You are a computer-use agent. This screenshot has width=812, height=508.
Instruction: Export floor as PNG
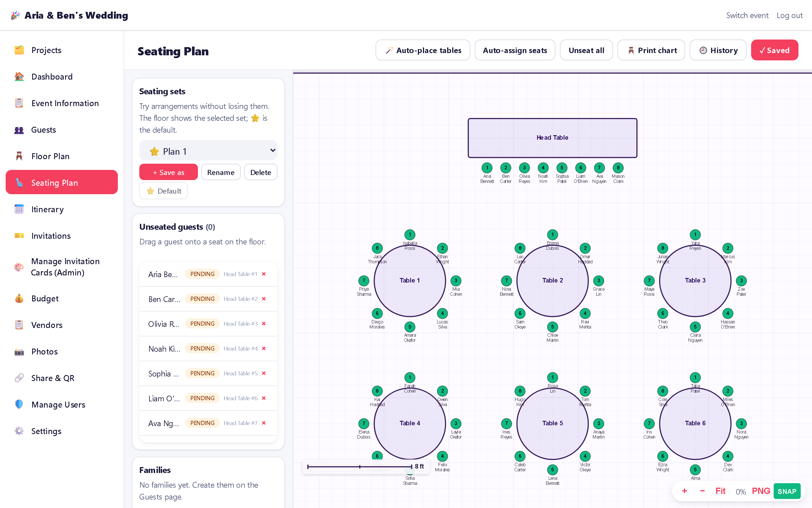pos(761,491)
